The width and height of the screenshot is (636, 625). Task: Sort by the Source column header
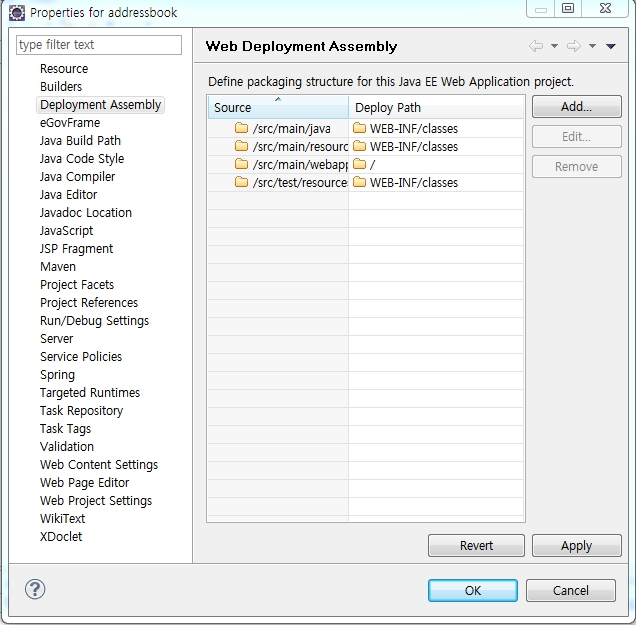point(277,107)
